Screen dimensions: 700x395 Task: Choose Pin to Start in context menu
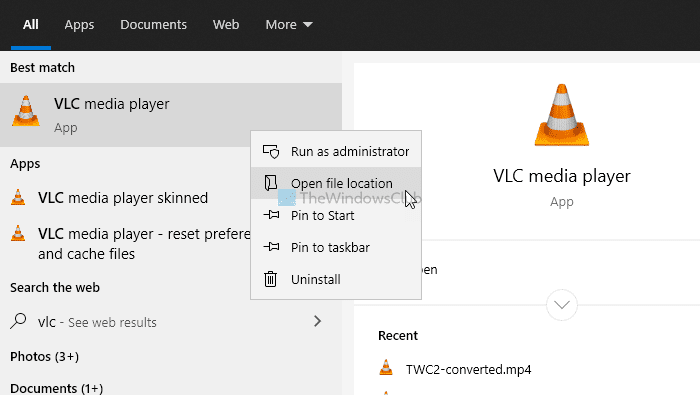336,215
